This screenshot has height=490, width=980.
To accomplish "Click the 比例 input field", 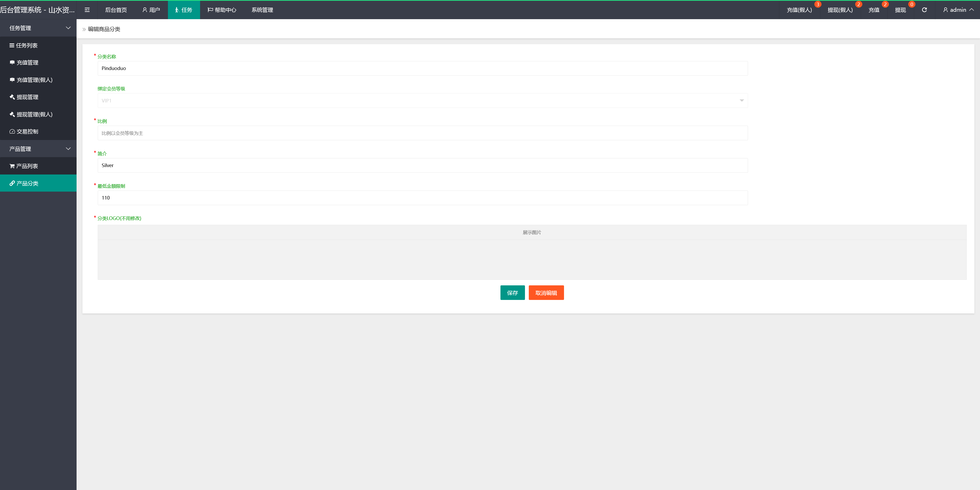I will tap(422, 133).
